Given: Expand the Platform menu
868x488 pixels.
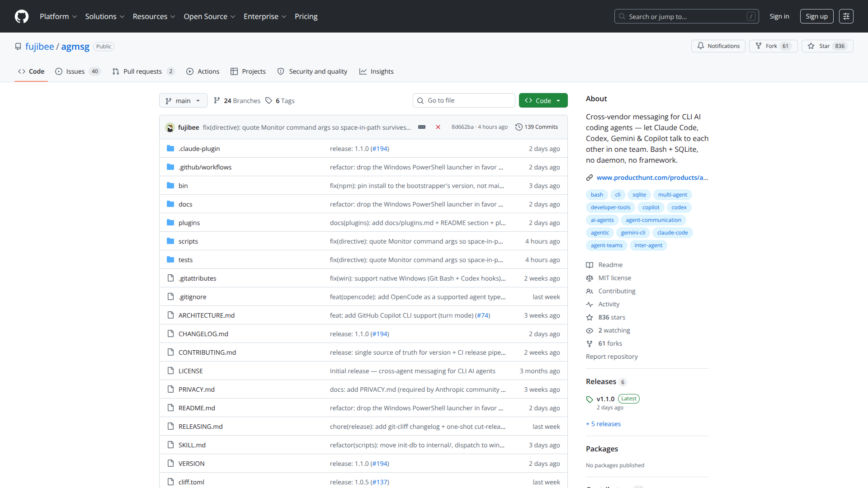Looking at the screenshot, I should 58,16.
